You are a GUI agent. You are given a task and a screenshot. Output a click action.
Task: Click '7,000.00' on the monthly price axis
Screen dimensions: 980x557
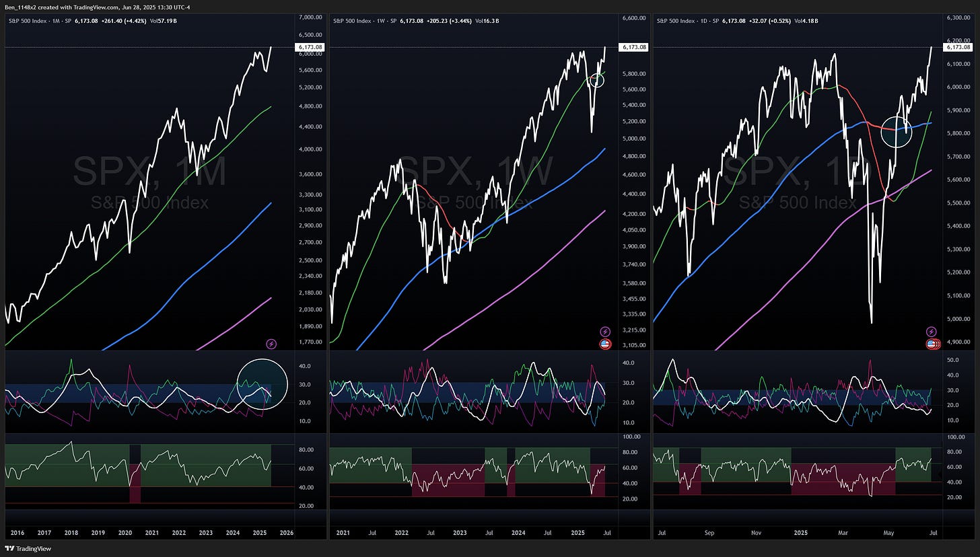pos(310,17)
